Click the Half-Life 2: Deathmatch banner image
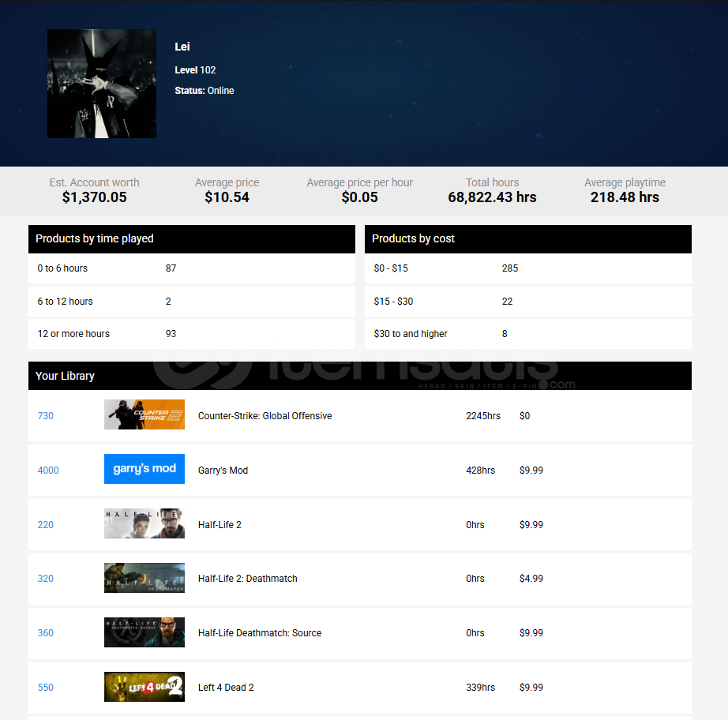Image resolution: width=728 pixels, height=720 pixels. (144, 578)
